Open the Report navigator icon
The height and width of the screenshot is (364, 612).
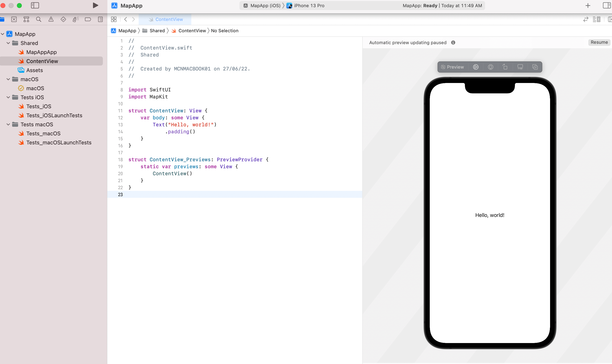[x=100, y=19]
